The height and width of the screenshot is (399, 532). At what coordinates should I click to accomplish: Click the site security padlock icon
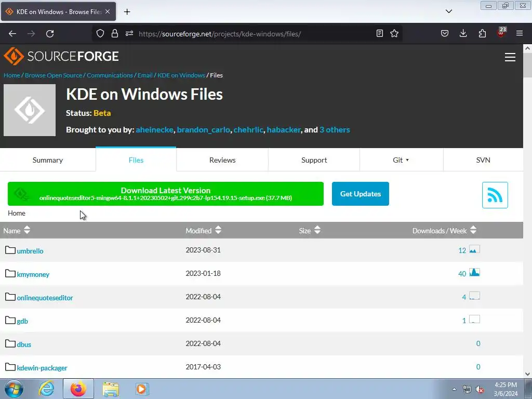[115, 34]
